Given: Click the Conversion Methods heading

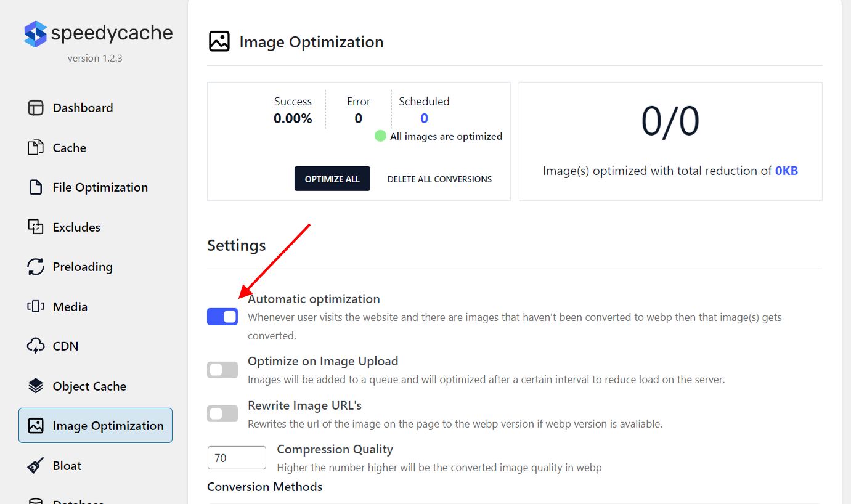Looking at the screenshot, I should coord(265,487).
